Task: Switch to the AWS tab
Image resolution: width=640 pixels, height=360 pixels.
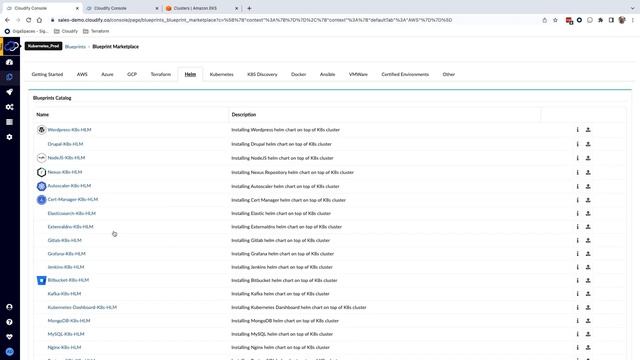Action: click(x=82, y=74)
